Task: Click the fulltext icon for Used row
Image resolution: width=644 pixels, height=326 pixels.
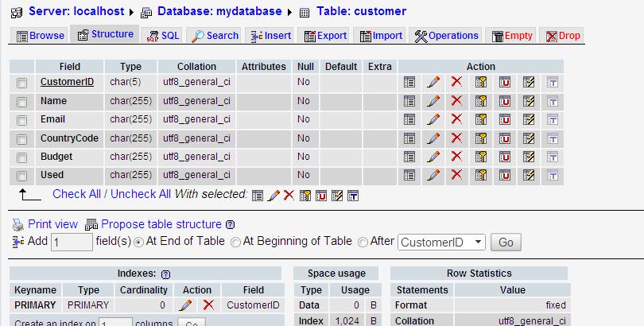Action: coord(553,175)
